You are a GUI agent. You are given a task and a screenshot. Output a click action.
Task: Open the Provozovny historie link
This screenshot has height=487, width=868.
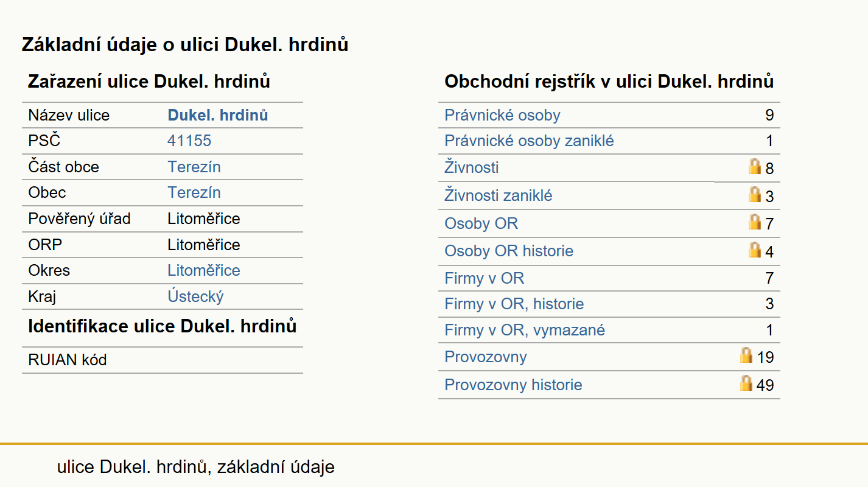(x=513, y=385)
